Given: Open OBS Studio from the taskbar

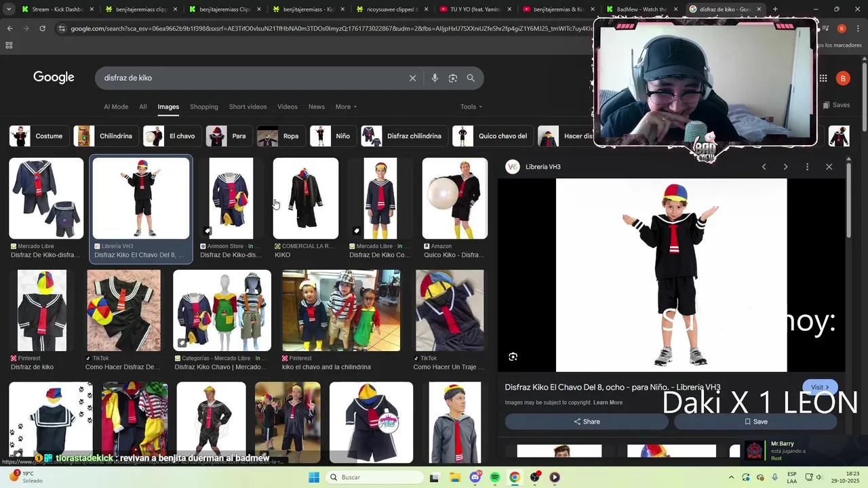Looking at the screenshot, I should (x=535, y=477).
